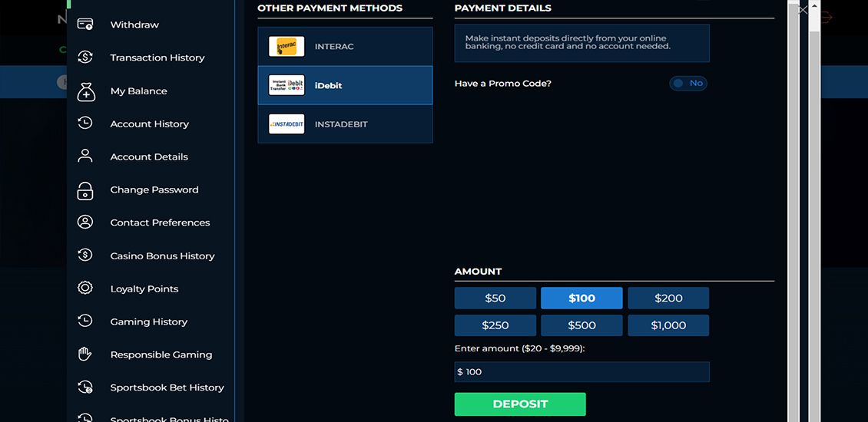Click the My Balance money bag icon
The image size is (868, 422).
[x=86, y=91]
